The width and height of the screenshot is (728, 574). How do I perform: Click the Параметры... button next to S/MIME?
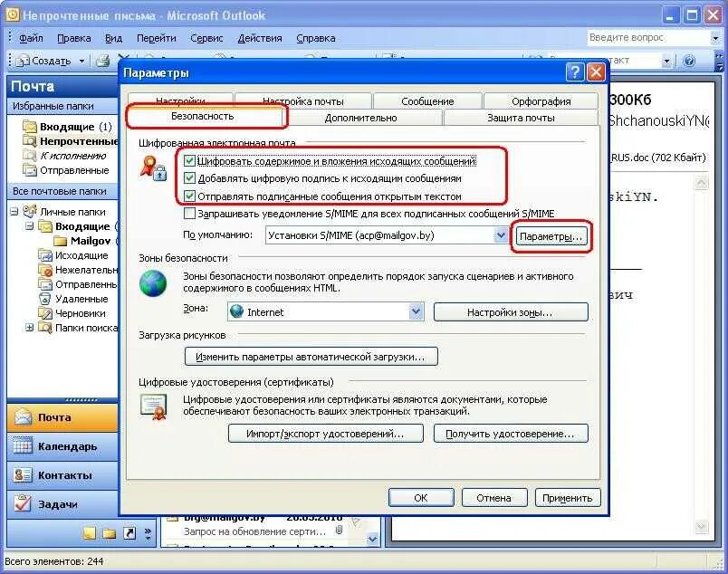pyautogui.click(x=551, y=236)
